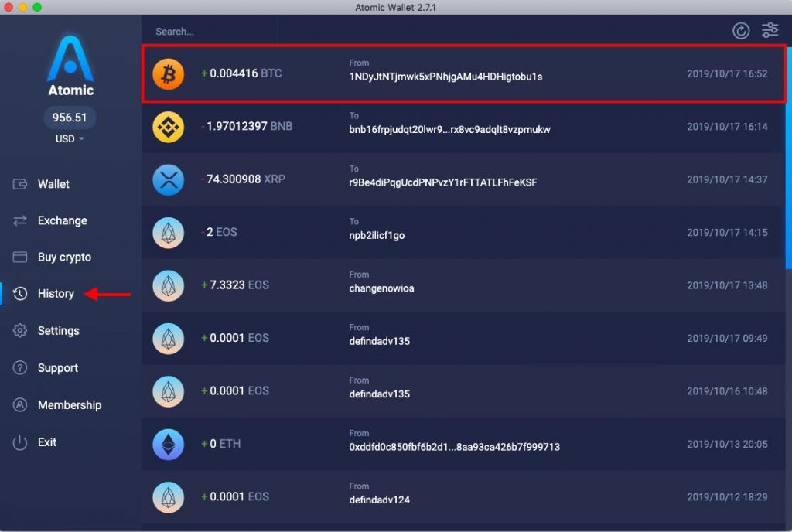
Task: Open the Wallet menu item
Action: (x=53, y=184)
